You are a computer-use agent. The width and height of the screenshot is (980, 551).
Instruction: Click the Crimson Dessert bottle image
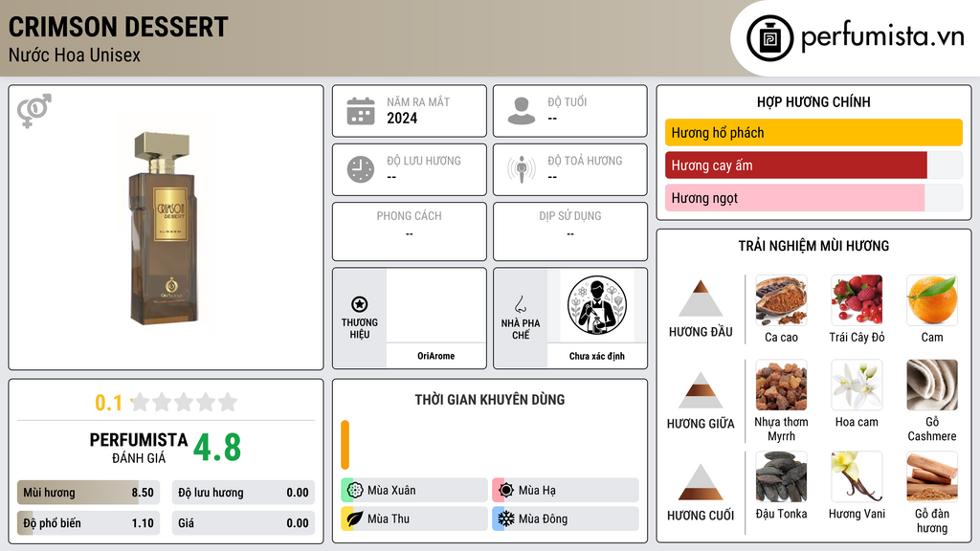164,228
